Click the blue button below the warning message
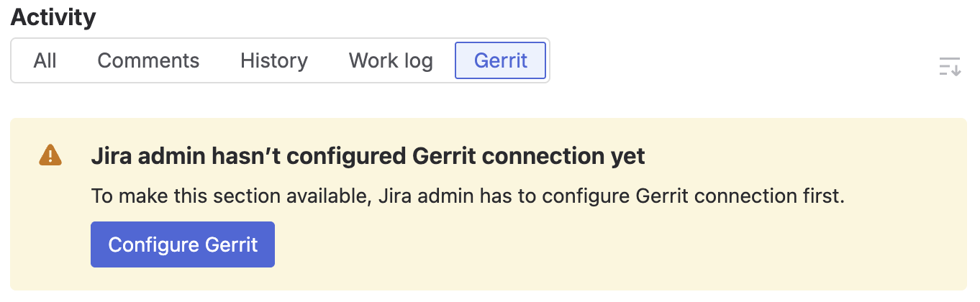 tap(183, 244)
